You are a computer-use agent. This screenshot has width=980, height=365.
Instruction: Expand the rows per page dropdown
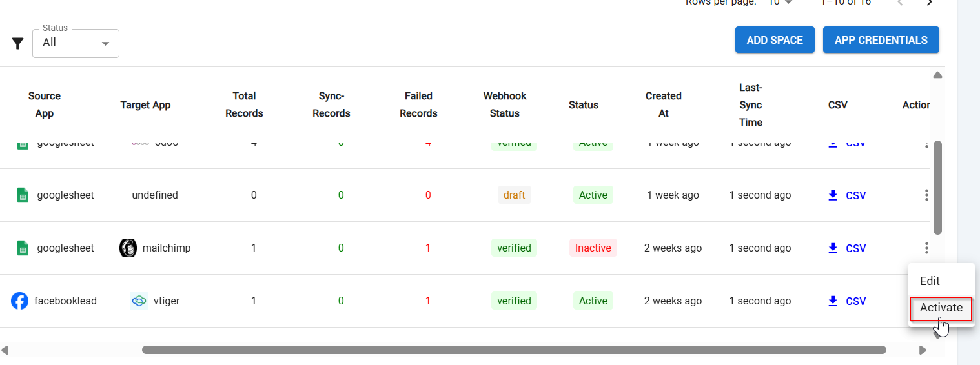tap(780, 3)
